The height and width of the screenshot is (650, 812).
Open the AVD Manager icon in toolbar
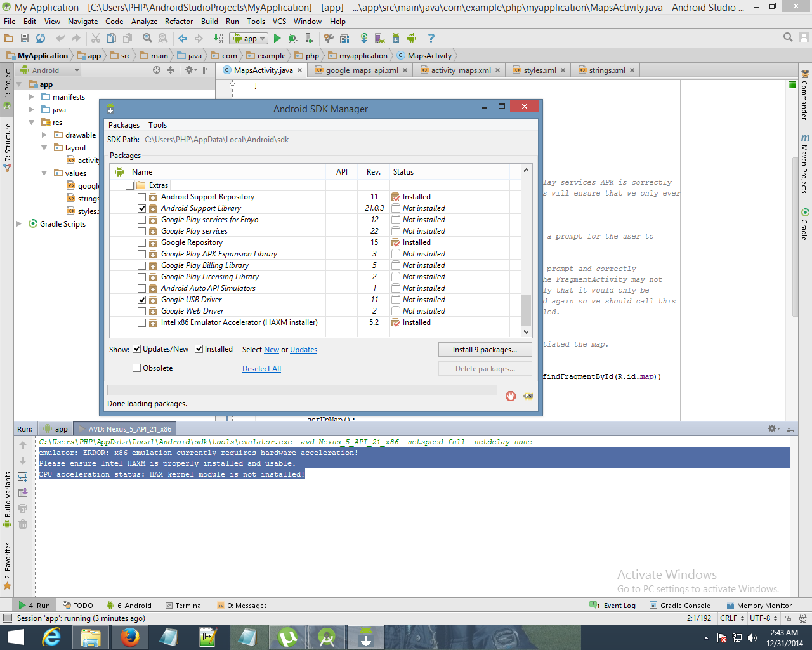[x=380, y=38]
